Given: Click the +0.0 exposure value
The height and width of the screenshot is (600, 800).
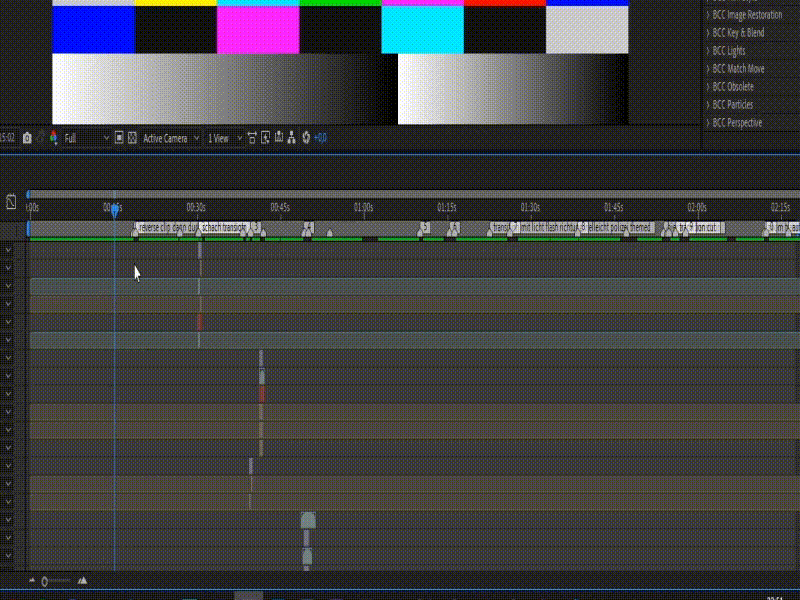Looking at the screenshot, I should pyautogui.click(x=321, y=138).
